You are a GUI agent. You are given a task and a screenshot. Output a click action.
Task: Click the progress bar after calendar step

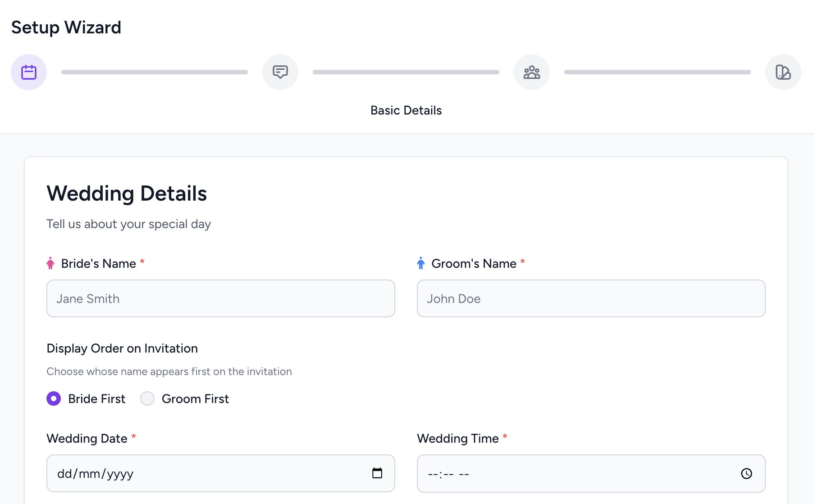pos(155,72)
